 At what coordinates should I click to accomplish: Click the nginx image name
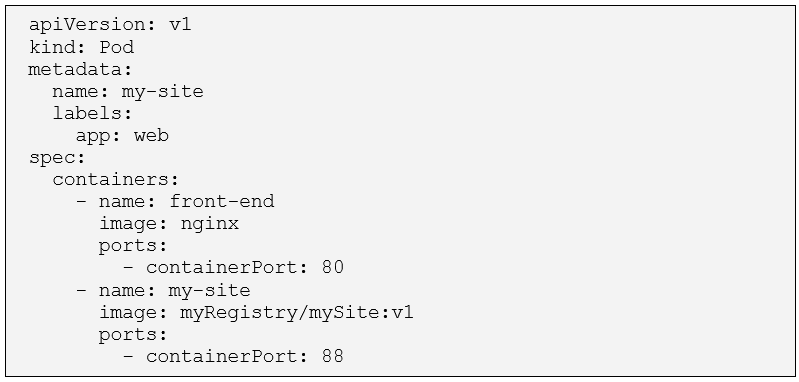pos(210,224)
